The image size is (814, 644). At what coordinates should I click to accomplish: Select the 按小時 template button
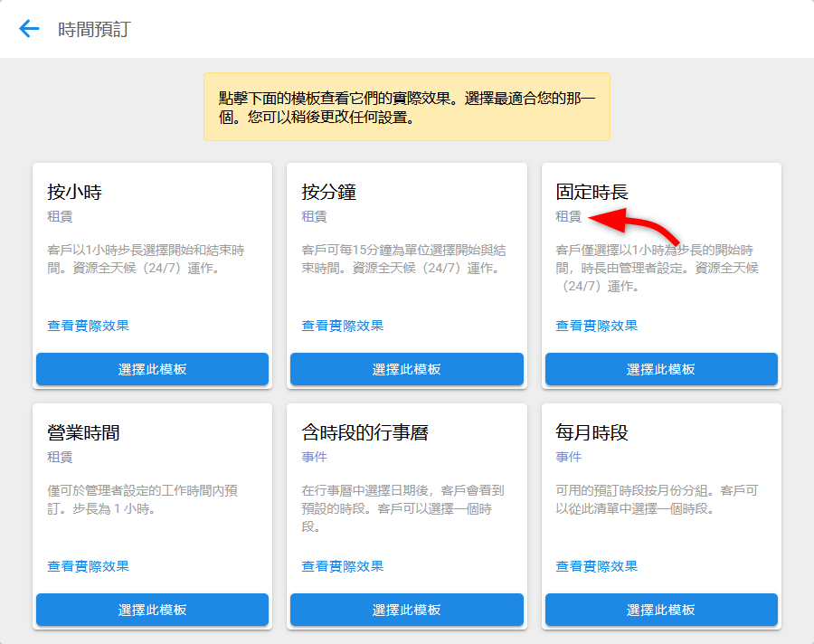click(x=152, y=369)
